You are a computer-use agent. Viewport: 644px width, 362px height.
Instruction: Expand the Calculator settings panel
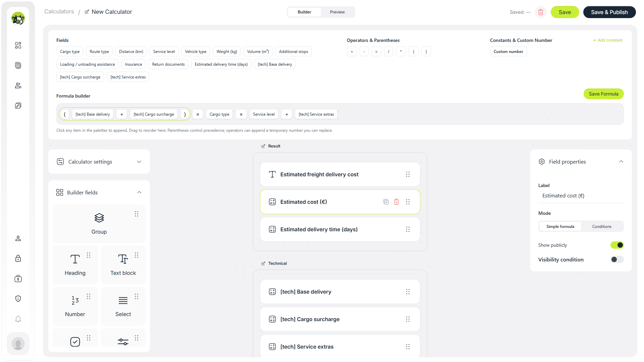(99, 162)
